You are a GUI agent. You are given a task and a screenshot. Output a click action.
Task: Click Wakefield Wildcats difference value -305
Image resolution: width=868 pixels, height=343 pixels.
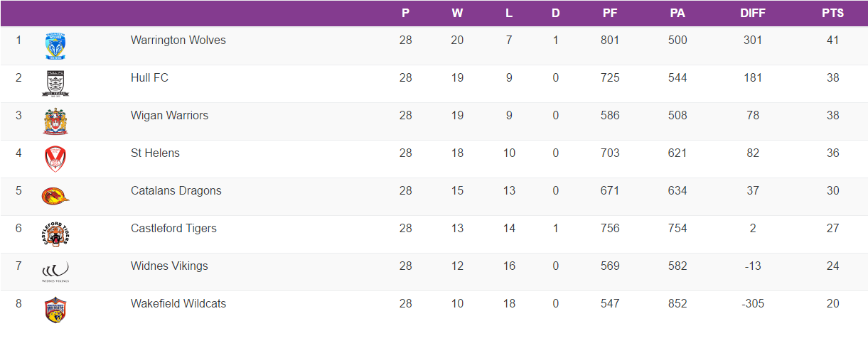(x=752, y=304)
